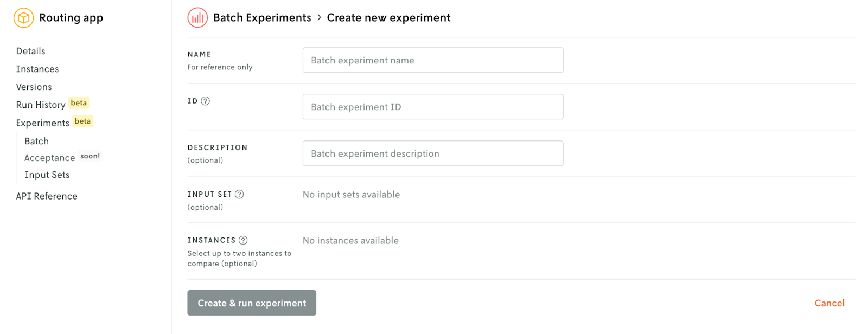
Task: Click the red Batch Experiments chart icon
Action: (x=197, y=18)
